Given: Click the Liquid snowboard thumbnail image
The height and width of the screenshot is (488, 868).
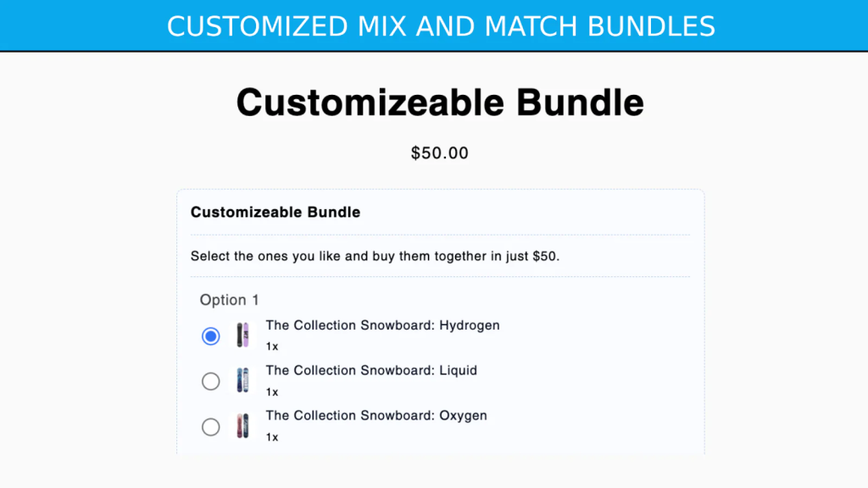Looking at the screenshot, I should [243, 381].
